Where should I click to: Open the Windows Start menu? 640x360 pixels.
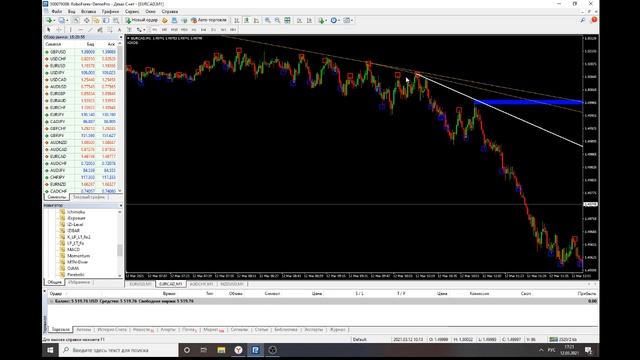pyautogui.click(x=51, y=350)
